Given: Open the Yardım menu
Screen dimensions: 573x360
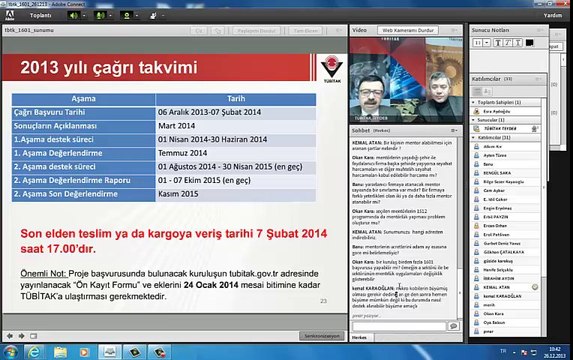Looking at the screenshot, I should 553,15.
